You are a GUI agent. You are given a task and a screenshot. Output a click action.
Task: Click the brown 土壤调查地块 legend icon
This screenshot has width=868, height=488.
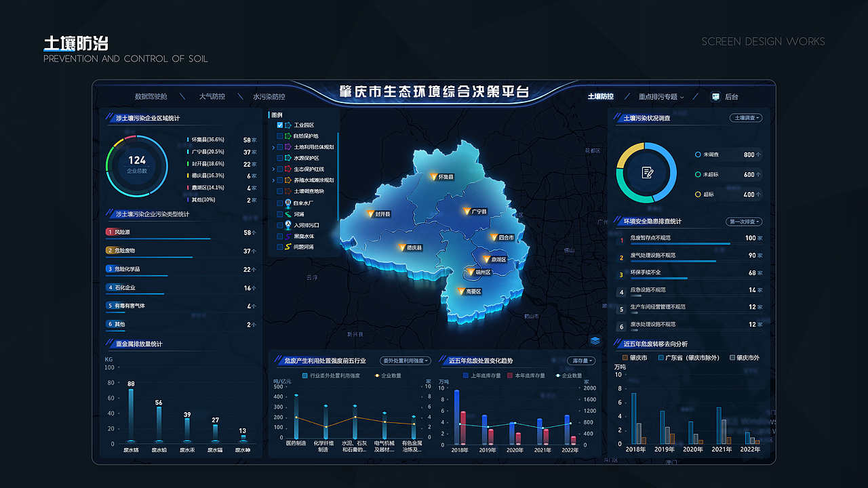(288, 191)
